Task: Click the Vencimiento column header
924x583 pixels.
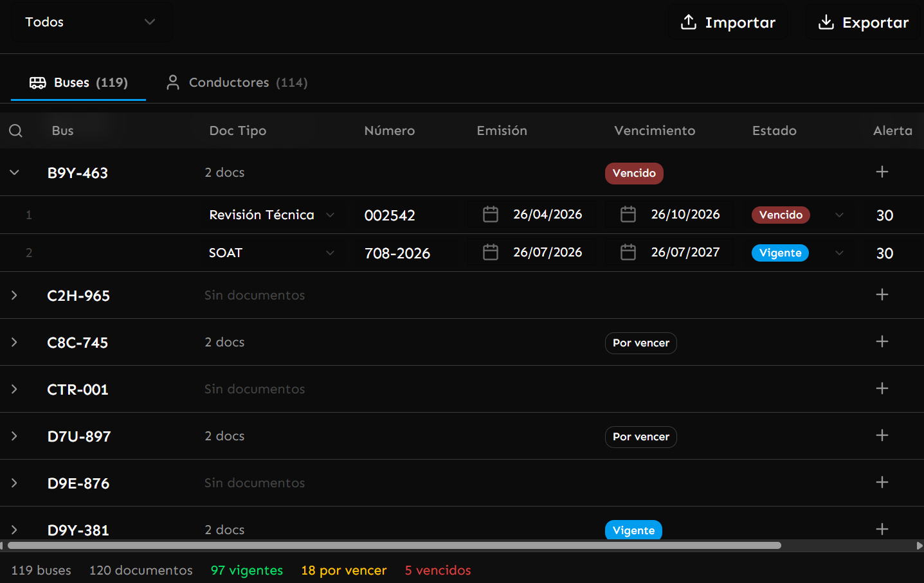Action: (655, 130)
